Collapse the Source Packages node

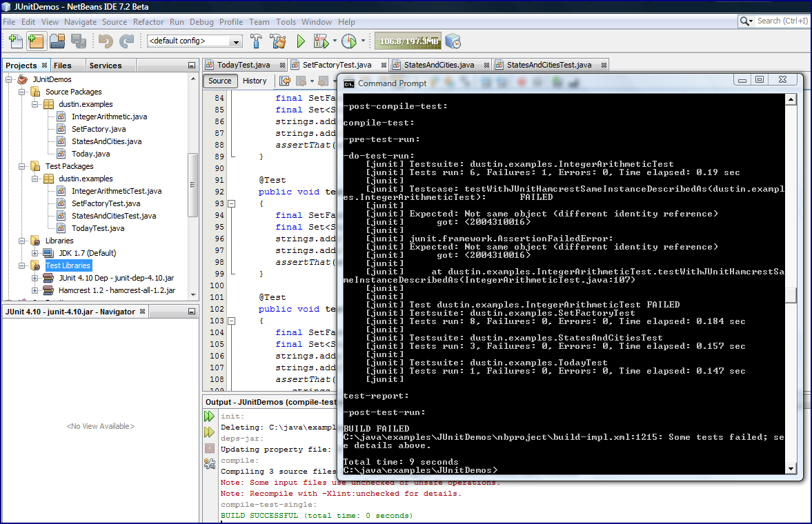(x=22, y=92)
